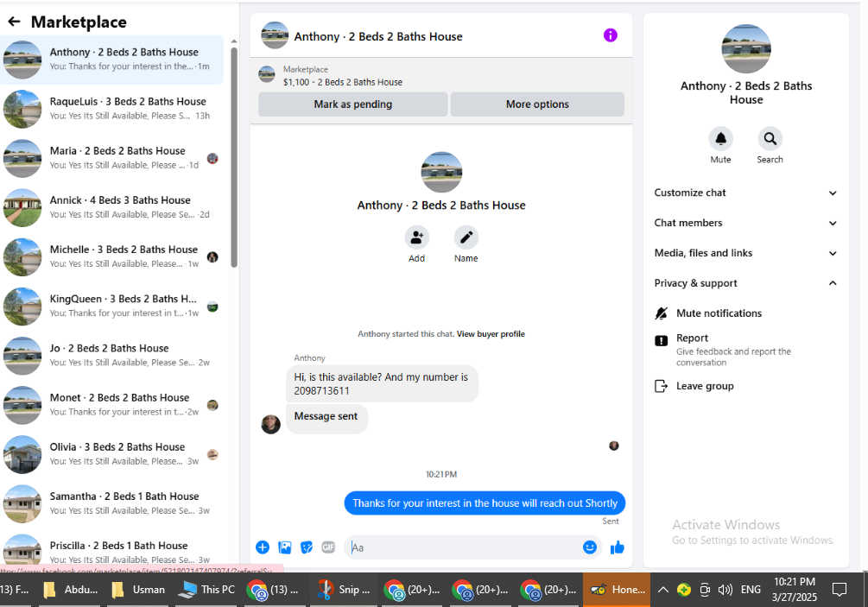
Task: Click the ENG language indicator
Action: click(x=751, y=590)
